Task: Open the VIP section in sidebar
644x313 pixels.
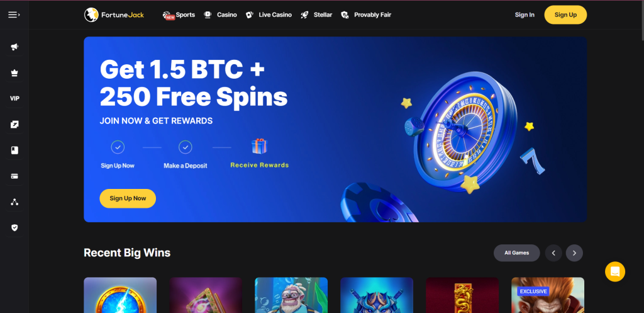Action: (x=14, y=99)
